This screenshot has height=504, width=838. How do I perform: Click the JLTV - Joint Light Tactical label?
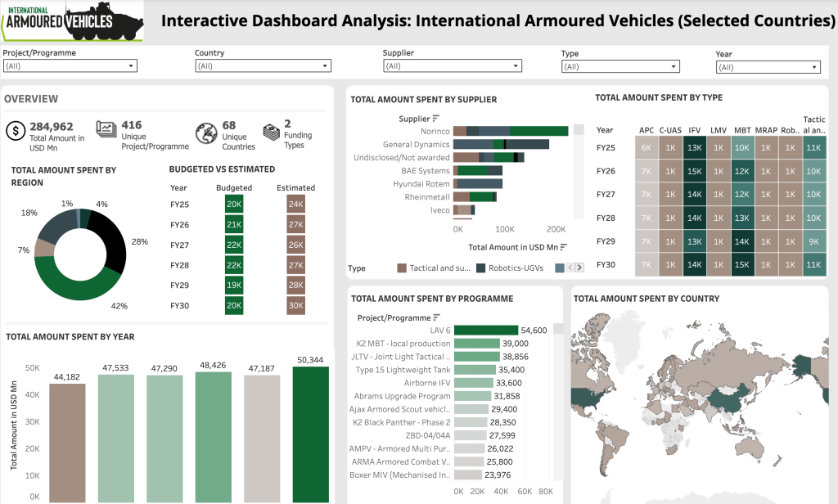[x=401, y=357]
